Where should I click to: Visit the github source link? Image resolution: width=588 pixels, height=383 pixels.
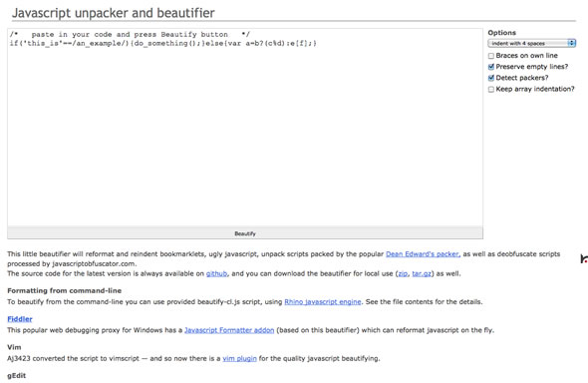(x=216, y=273)
